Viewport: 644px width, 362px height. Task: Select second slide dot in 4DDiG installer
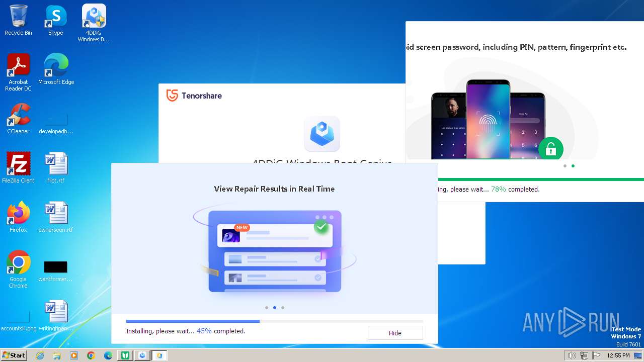(275, 308)
